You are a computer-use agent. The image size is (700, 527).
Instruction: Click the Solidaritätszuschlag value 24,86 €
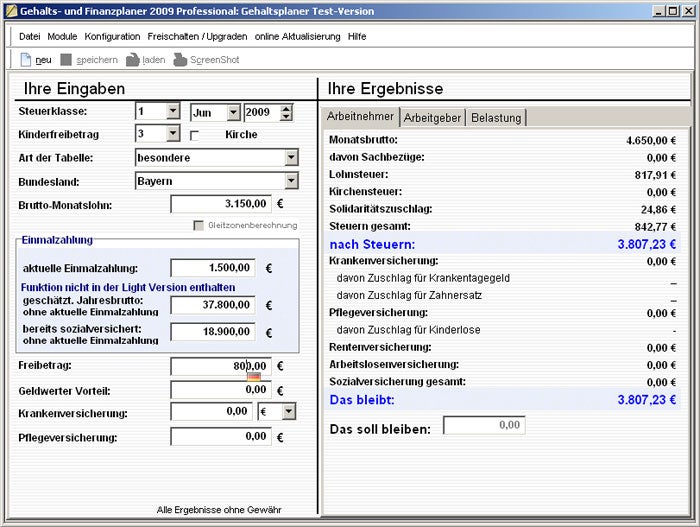(658, 209)
